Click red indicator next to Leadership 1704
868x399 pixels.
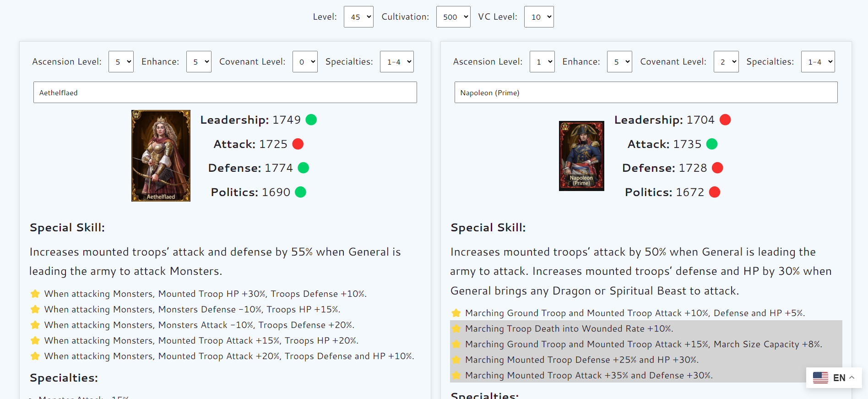tap(725, 120)
